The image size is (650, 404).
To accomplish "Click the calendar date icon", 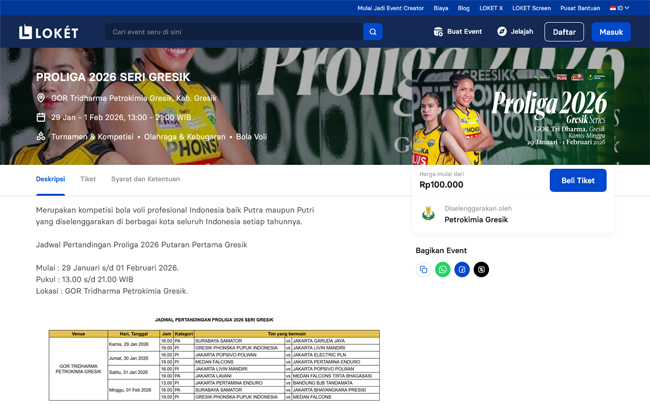I will click(41, 117).
